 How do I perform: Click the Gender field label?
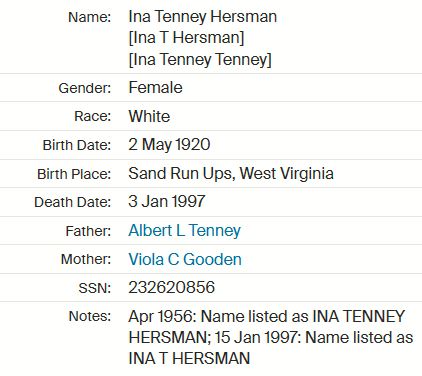[x=85, y=88]
